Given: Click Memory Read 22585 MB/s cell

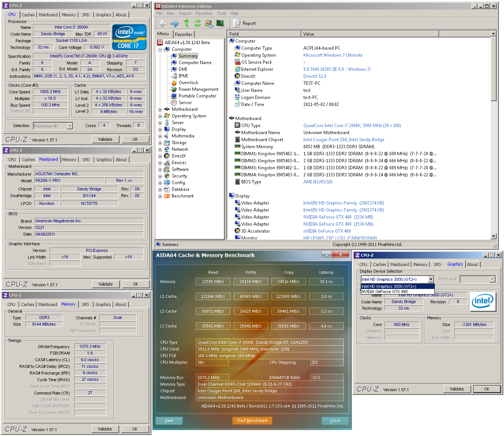Looking at the screenshot, I should point(213,282).
